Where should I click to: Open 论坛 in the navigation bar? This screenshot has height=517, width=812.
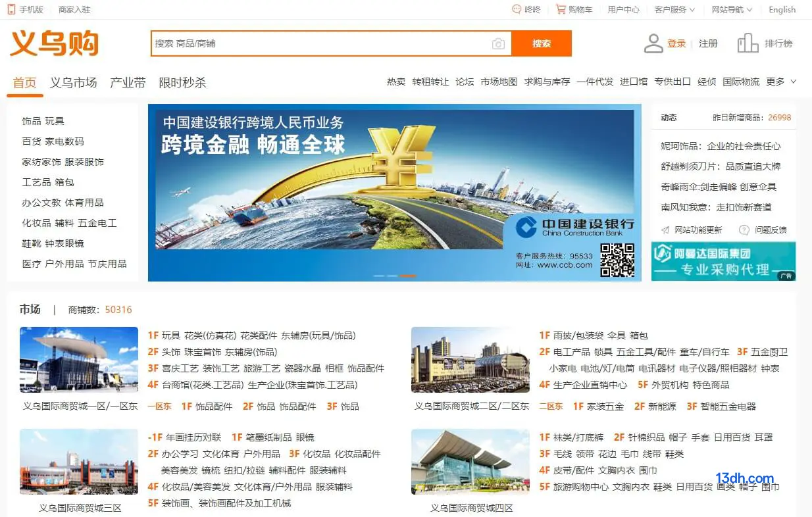[x=465, y=82]
